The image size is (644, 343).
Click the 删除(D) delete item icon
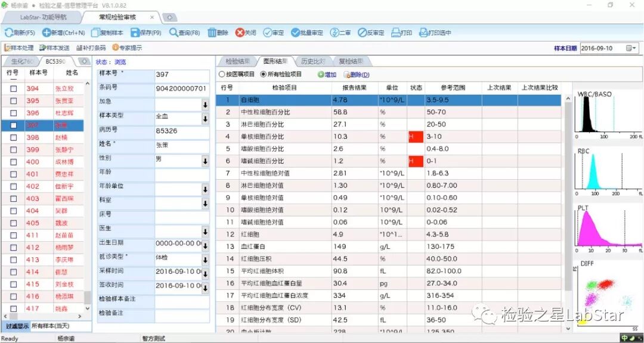tap(346, 74)
